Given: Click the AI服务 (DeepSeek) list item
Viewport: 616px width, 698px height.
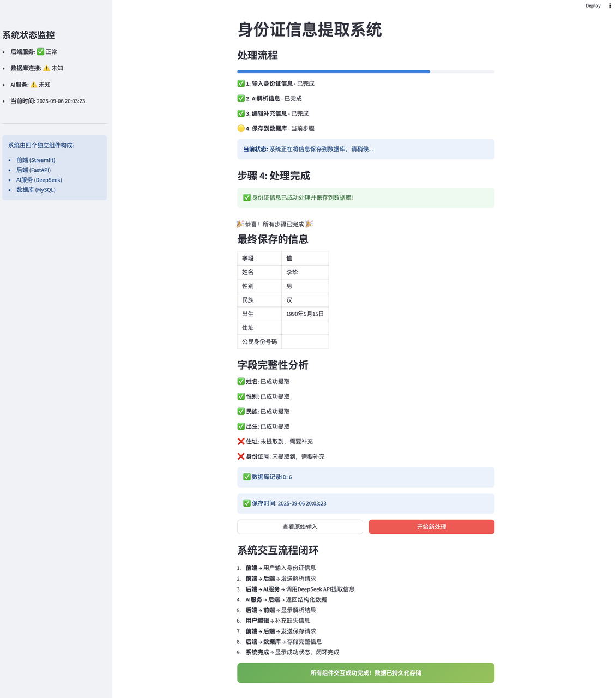Looking at the screenshot, I should [39, 180].
